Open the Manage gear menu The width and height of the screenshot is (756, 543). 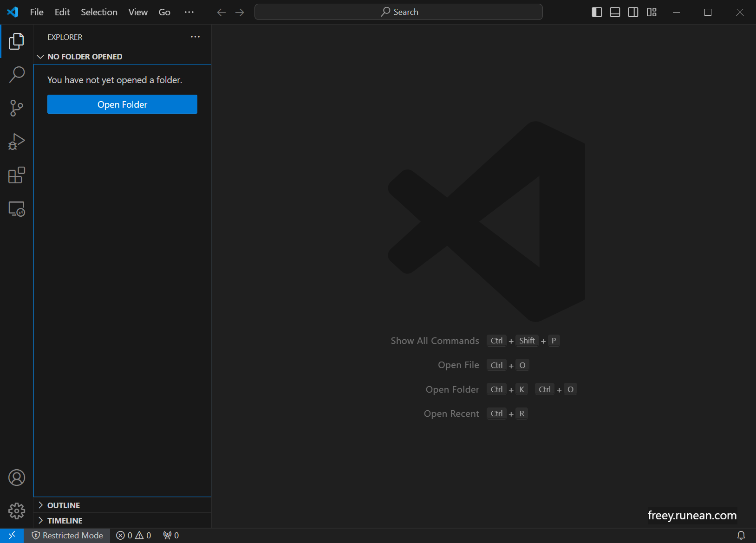click(x=17, y=511)
